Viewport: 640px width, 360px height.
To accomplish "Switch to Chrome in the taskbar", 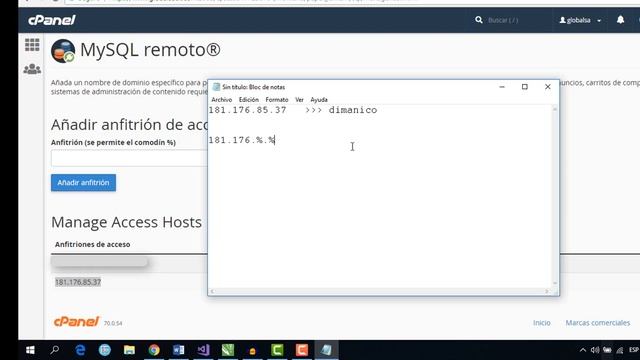I will 154,350.
